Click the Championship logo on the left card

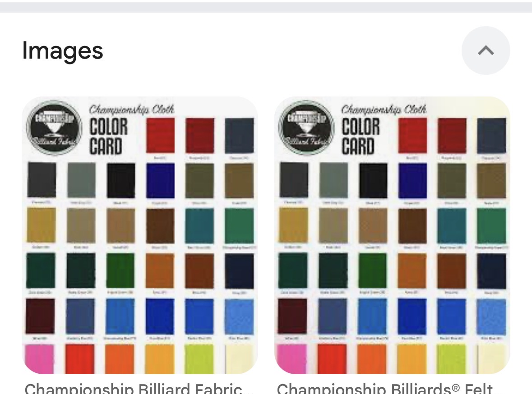tap(54, 128)
